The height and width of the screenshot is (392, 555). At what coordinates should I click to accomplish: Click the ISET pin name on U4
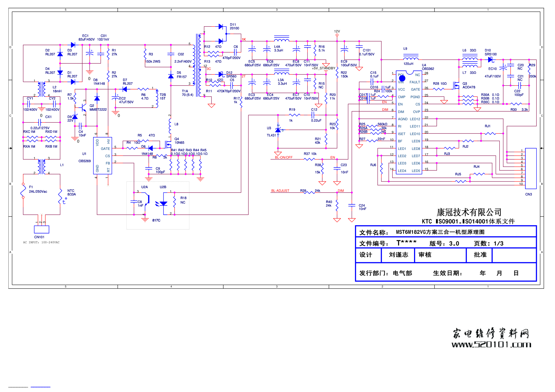402,134
